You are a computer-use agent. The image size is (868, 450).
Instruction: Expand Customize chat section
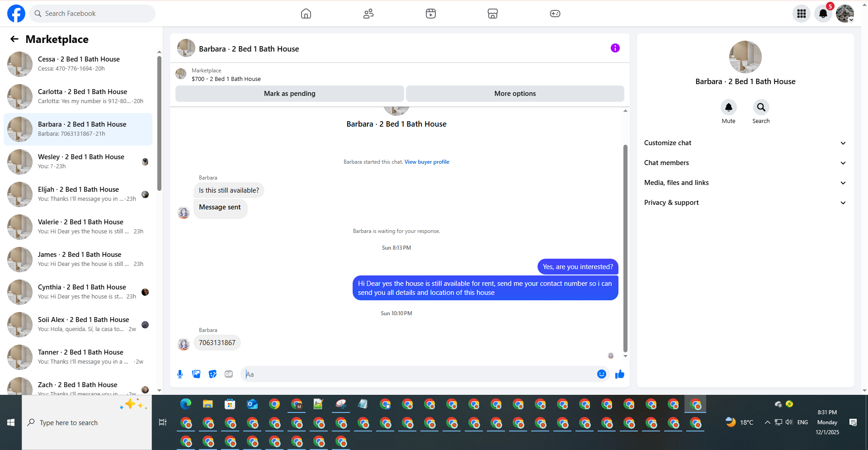coord(745,143)
